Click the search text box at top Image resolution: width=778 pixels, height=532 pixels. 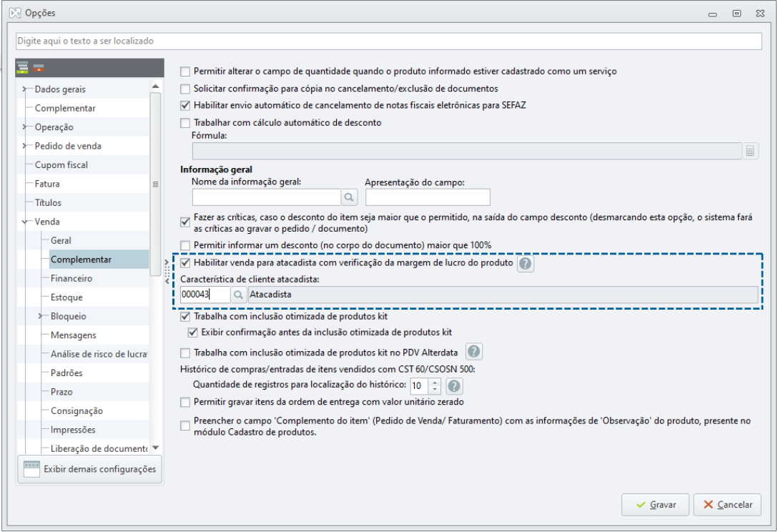click(388, 41)
